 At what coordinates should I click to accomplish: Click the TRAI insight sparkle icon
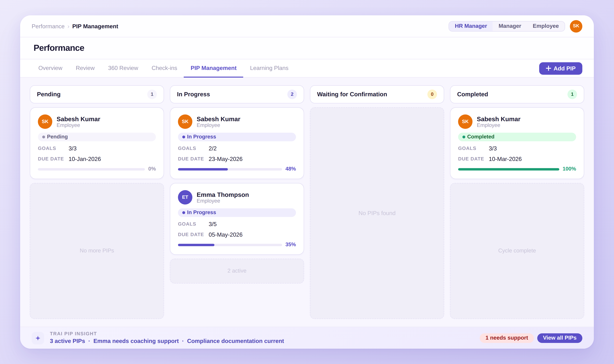click(x=38, y=338)
